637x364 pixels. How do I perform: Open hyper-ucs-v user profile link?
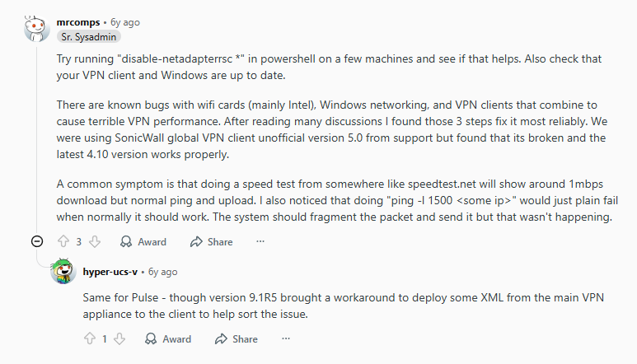tap(111, 271)
